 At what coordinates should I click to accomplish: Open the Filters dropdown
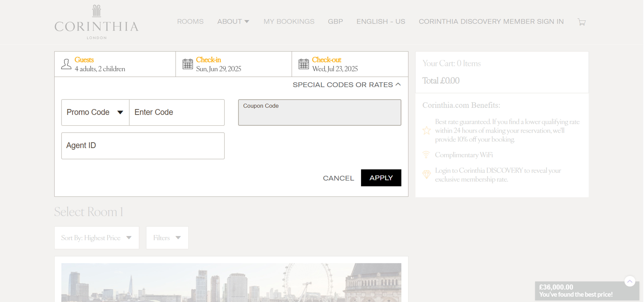(x=167, y=238)
